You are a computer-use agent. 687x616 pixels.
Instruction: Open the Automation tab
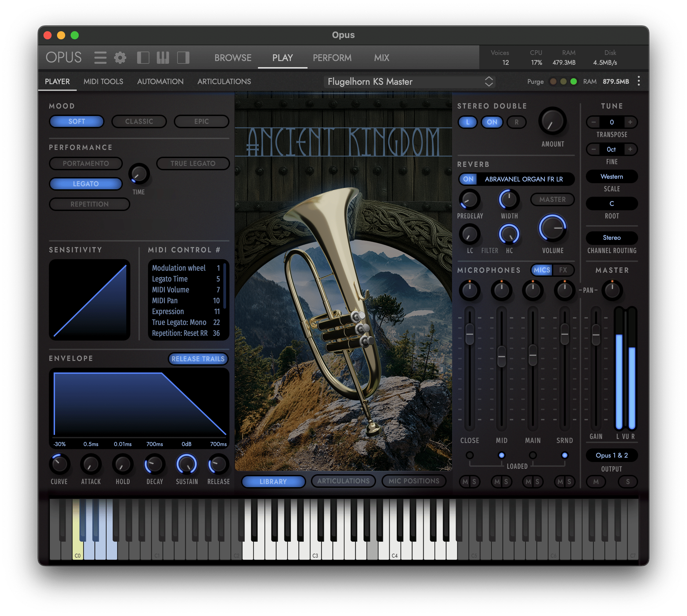click(x=160, y=81)
